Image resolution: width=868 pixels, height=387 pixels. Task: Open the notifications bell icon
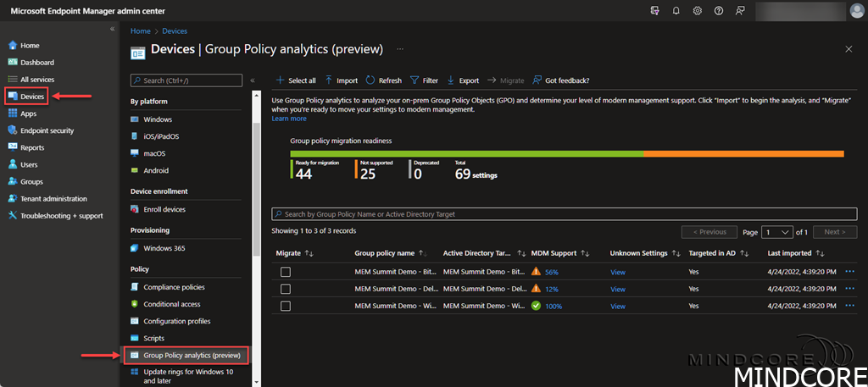pos(676,11)
